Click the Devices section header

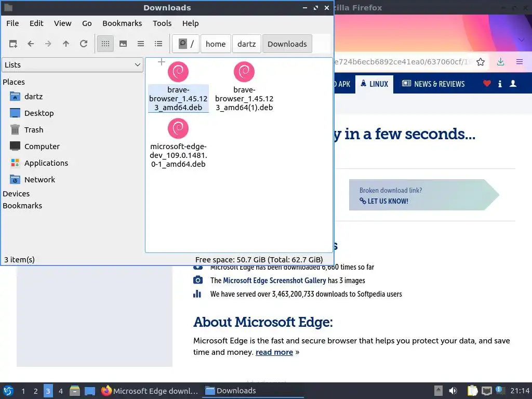pyautogui.click(x=16, y=194)
